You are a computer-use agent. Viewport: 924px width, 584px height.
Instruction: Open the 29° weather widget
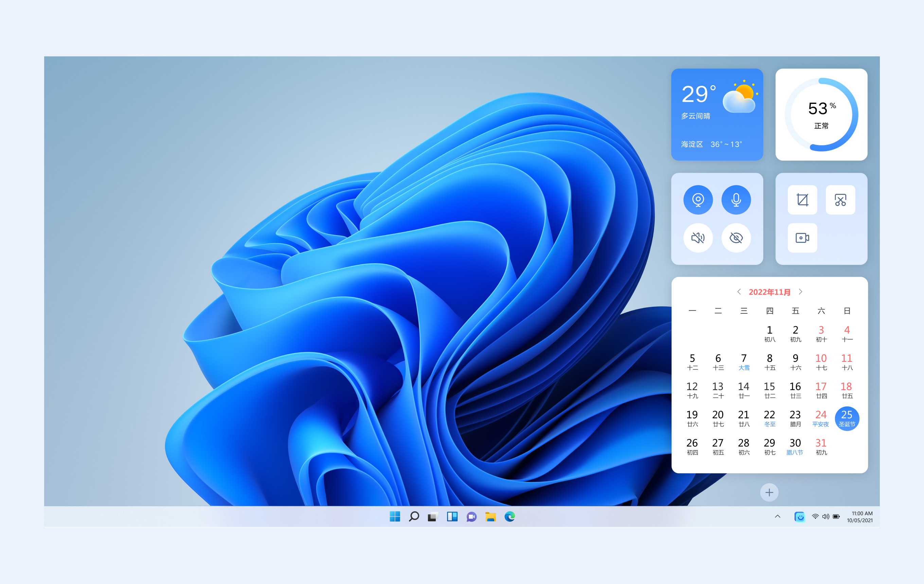pyautogui.click(x=717, y=115)
